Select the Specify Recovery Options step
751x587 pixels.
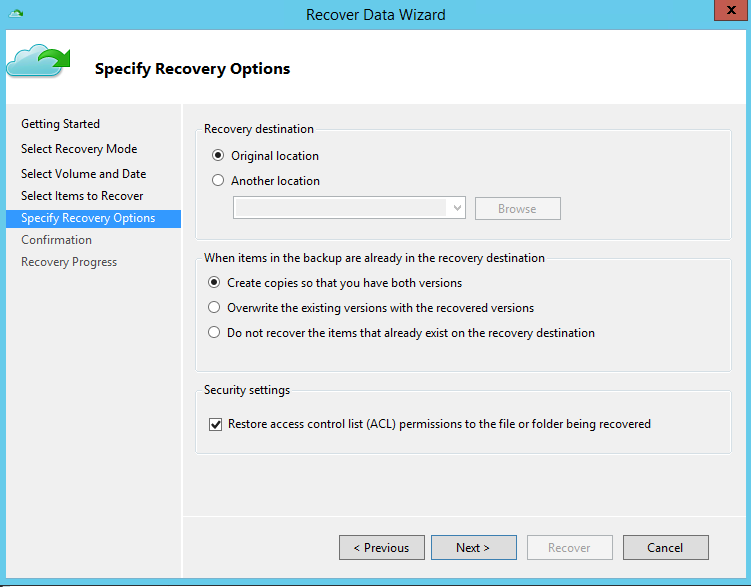[93, 218]
